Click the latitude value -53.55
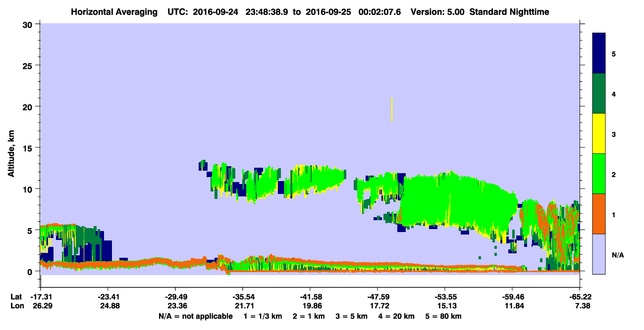The image size is (644, 330). [x=445, y=297]
